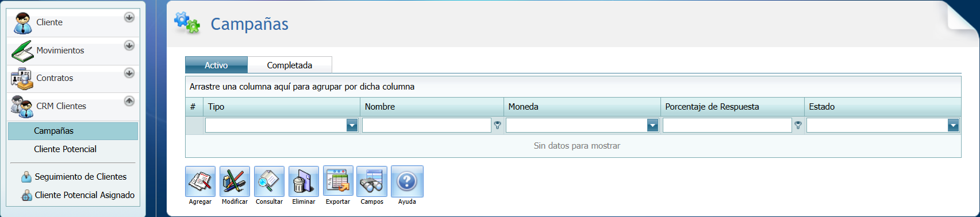
Task: Sort by the Nombre column header
Action: (x=432, y=107)
